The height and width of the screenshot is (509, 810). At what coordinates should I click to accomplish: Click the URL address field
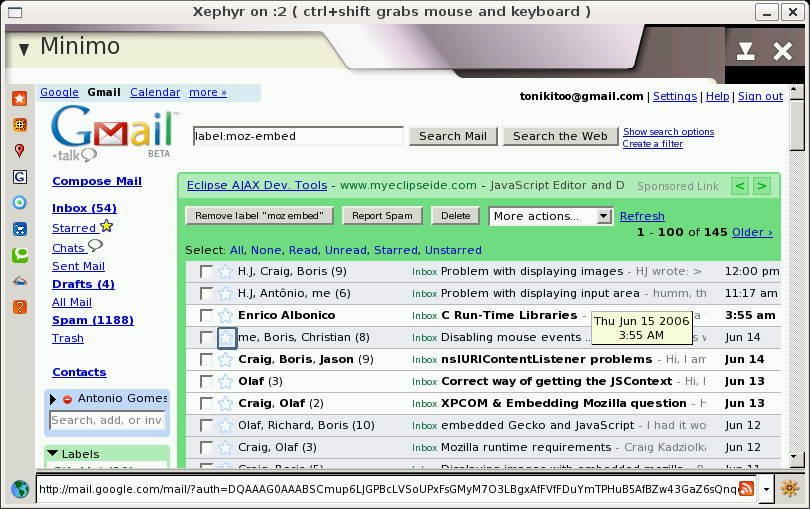[x=387, y=489]
